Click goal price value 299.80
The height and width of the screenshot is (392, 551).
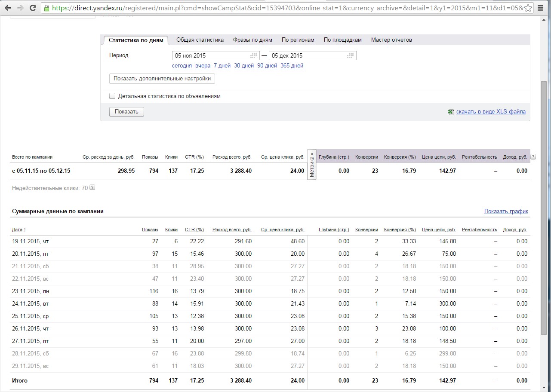coord(447,354)
